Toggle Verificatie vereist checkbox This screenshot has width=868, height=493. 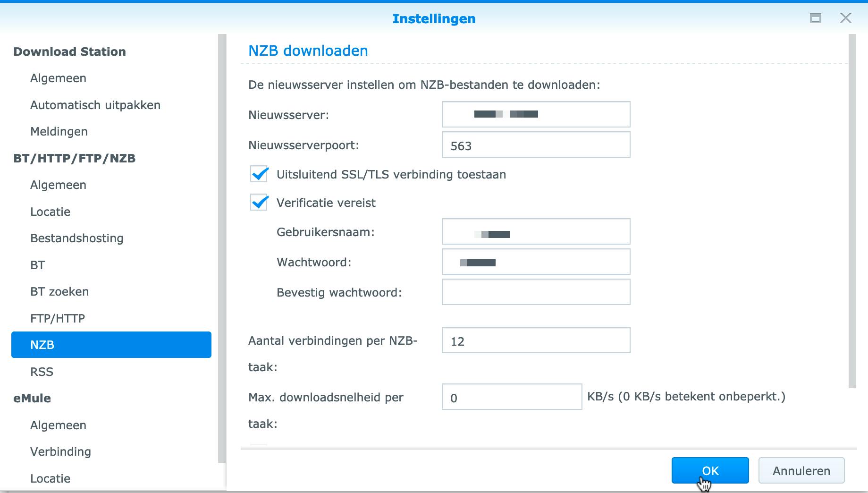pos(259,203)
